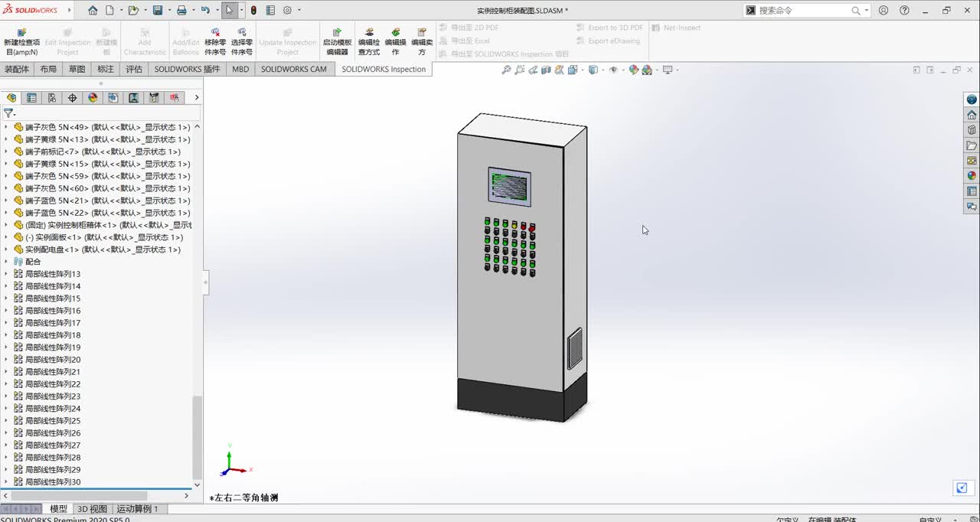Open the Help question mark icon

[904, 11]
